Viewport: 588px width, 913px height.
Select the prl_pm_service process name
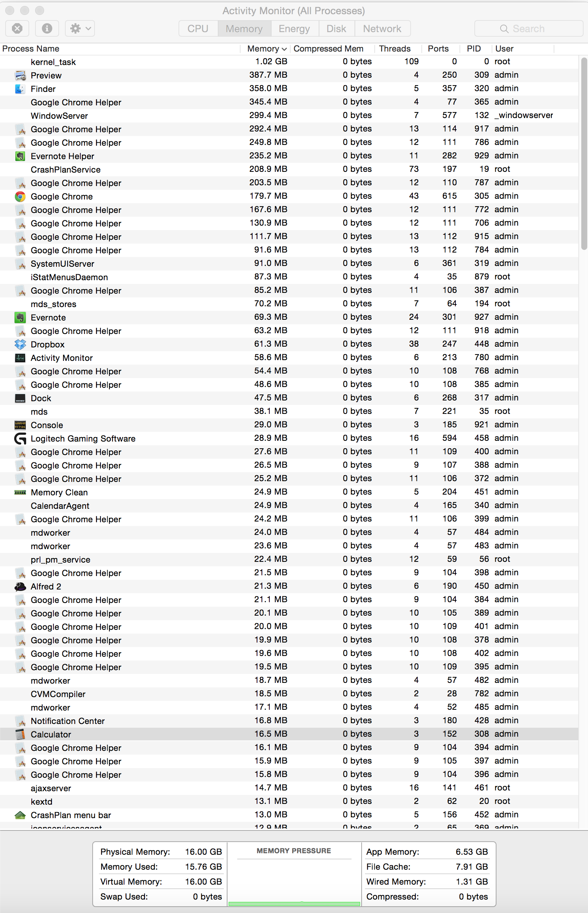[60, 560]
